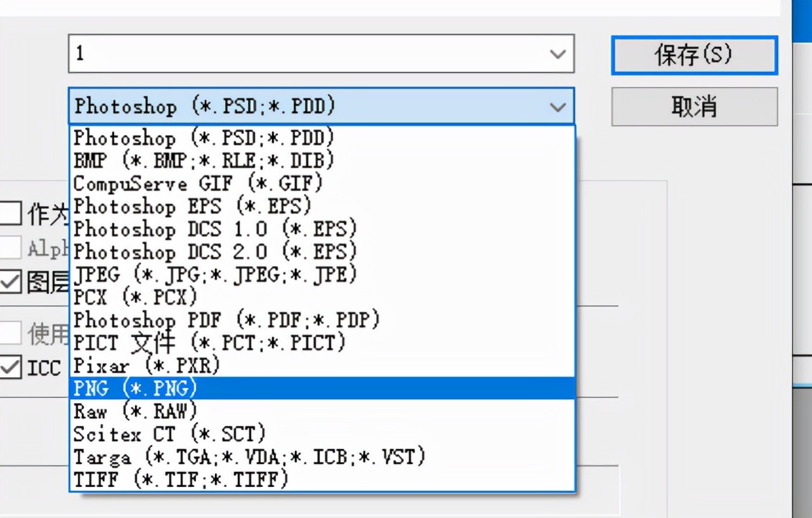Image resolution: width=812 pixels, height=518 pixels.
Task: Collapse the format type dropdown arrow
Action: pyautogui.click(x=558, y=107)
